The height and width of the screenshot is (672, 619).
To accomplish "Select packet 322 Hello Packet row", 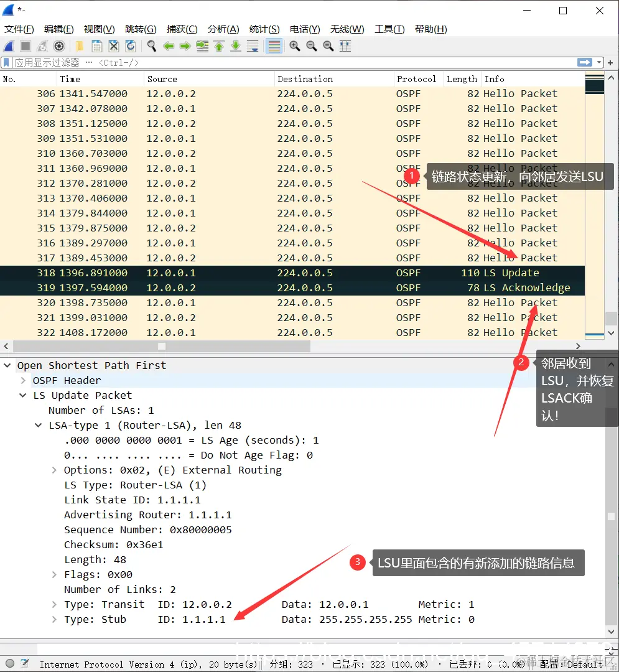I will [x=292, y=332].
